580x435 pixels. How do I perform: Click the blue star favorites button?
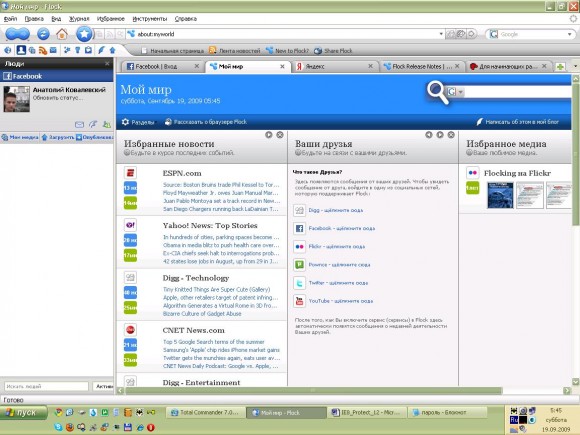[84, 34]
